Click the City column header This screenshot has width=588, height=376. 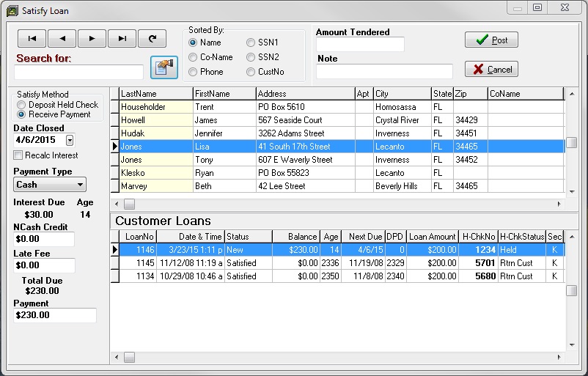click(403, 94)
